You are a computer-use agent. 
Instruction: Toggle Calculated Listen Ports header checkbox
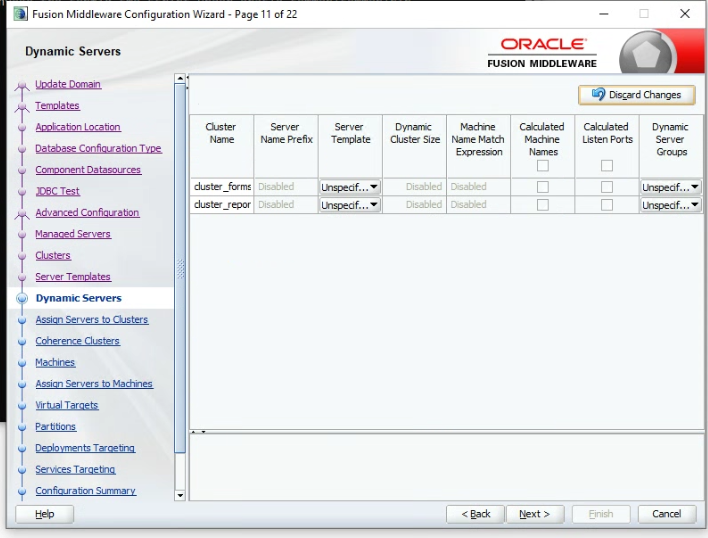[607, 166]
